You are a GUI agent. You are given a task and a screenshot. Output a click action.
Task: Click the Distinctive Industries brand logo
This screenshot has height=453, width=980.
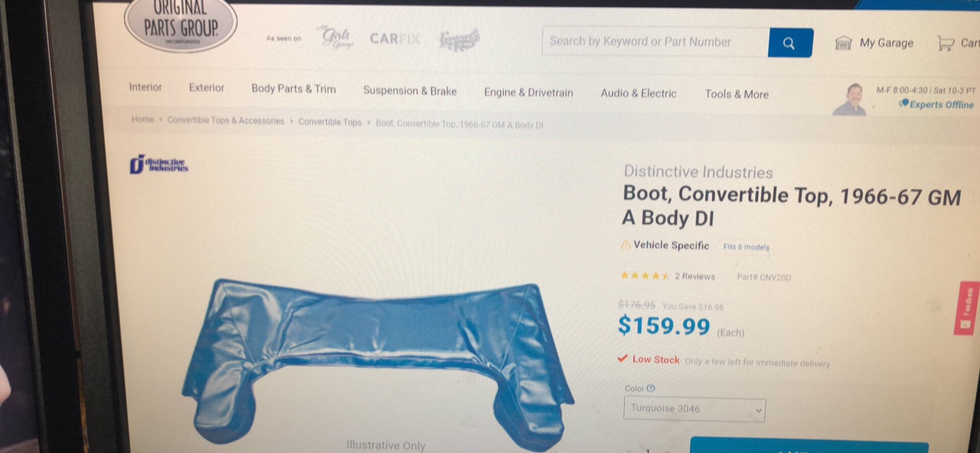158,164
